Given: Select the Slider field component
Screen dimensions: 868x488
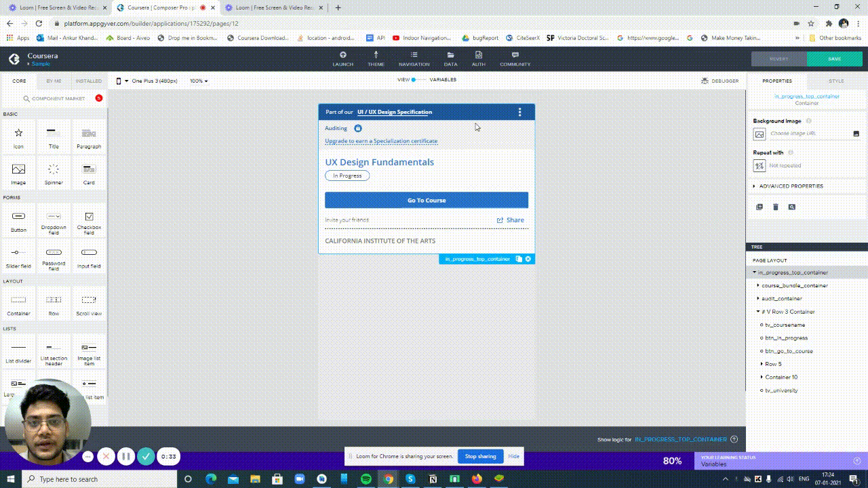Looking at the screenshot, I should [18, 257].
